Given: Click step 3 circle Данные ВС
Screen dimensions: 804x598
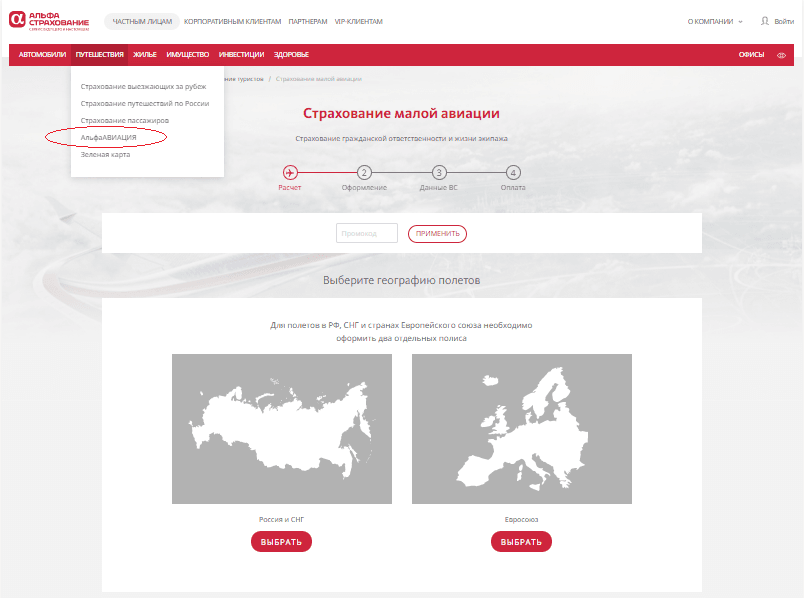Looking at the screenshot, I should [439, 172].
